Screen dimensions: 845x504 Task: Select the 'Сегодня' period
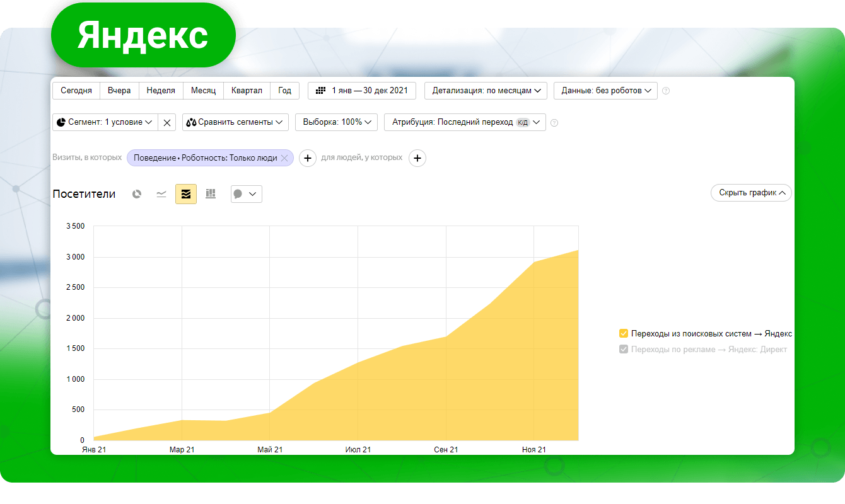click(x=76, y=91)
